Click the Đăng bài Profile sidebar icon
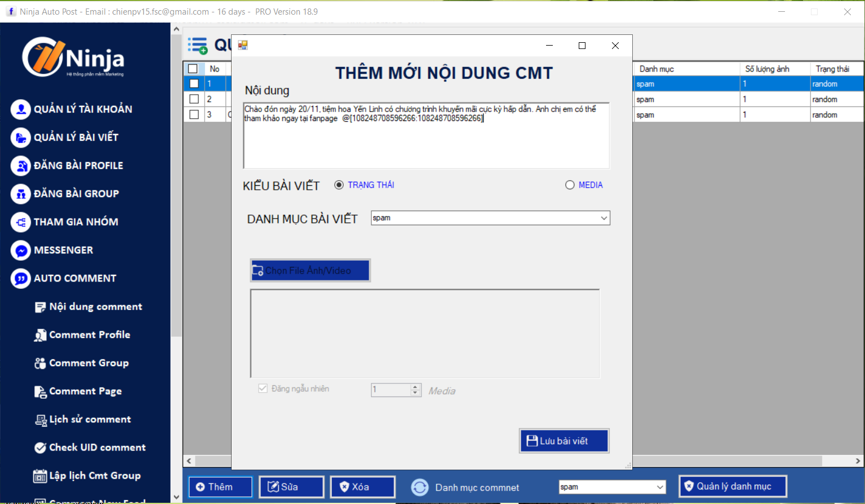 pyautogui.click(x=21, y=166)
